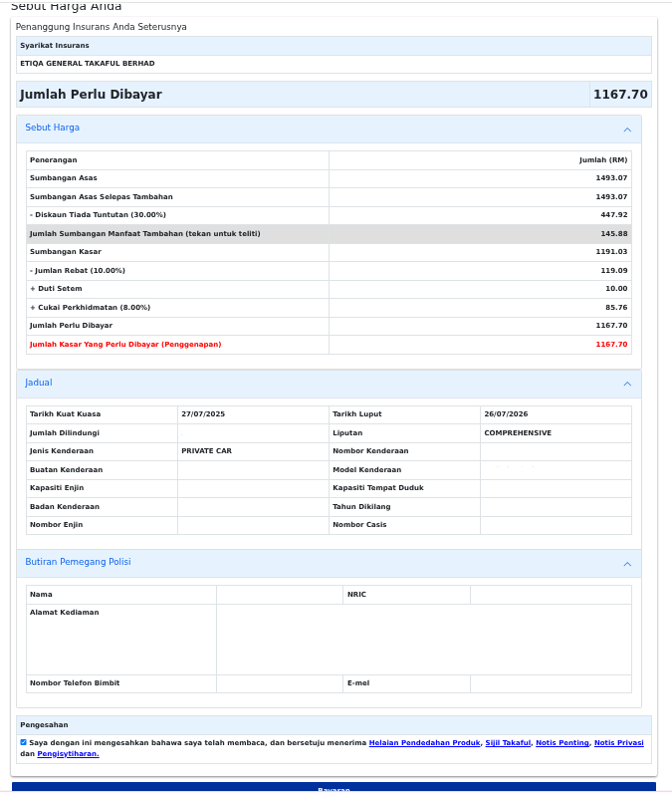Click the Nombor Kenderaan label
Viewport: 672px width, 795px height.
pos(370,450)
